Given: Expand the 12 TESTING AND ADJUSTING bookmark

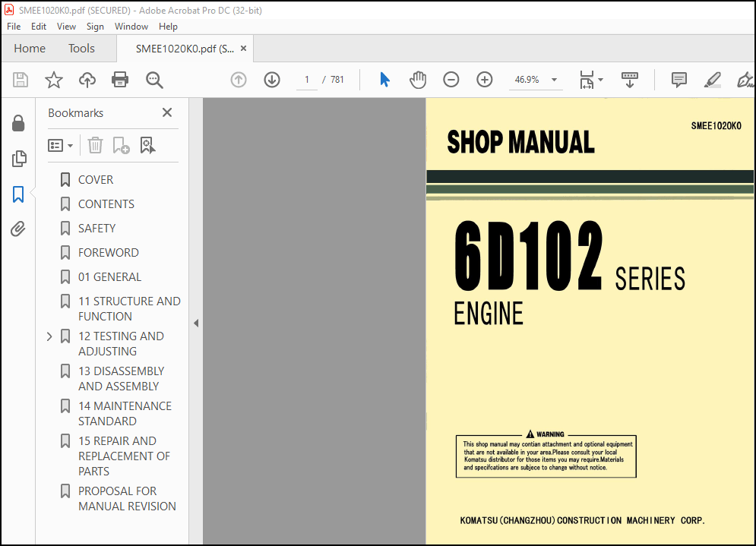Looking at the screenshot, I should 49,336.
